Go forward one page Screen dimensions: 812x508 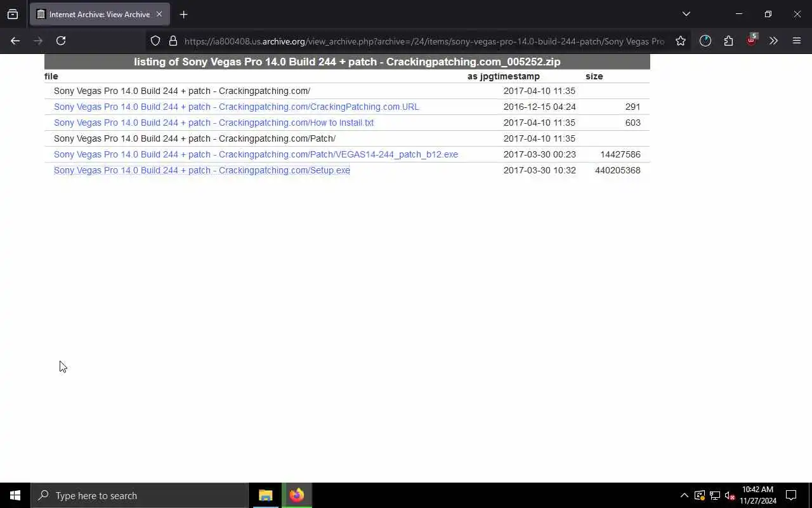click(38, 41)
